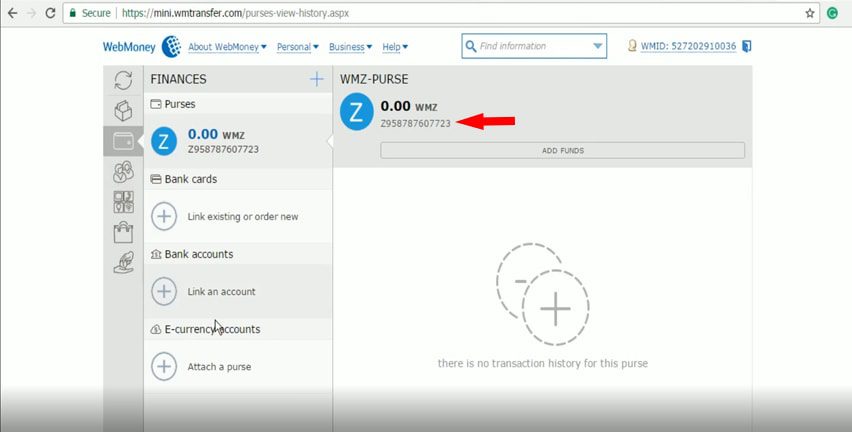
Task: Reload the page with the refresh icon
Action: coord(51,13)
